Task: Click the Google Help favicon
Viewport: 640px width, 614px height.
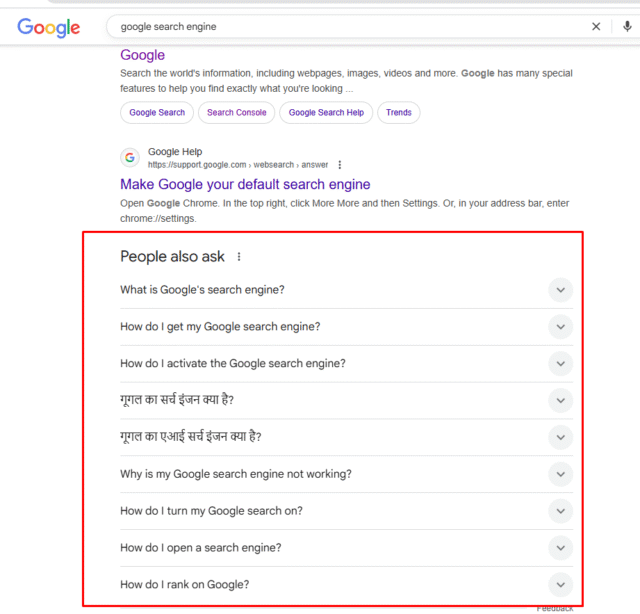Action: click(x=130, y=157)
